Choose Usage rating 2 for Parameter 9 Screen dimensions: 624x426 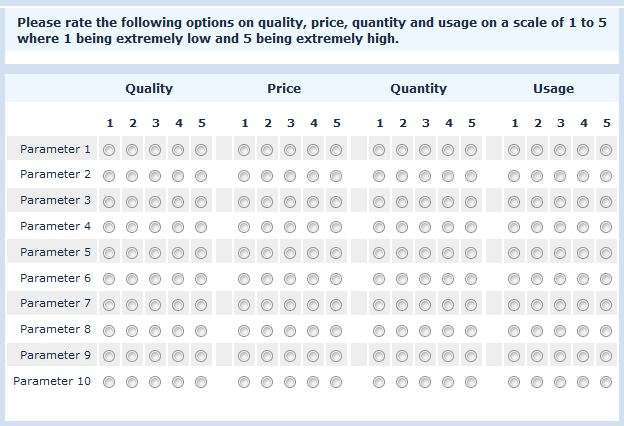pyautogui.click(x=537, y=356)
